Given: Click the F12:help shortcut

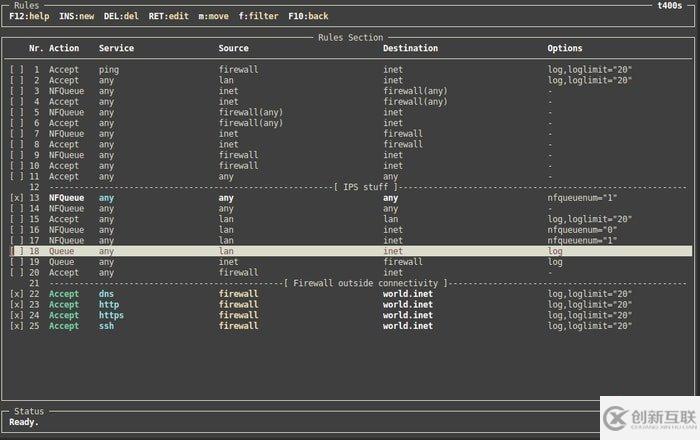Looking at the screenshot, I should pos(29,16).
